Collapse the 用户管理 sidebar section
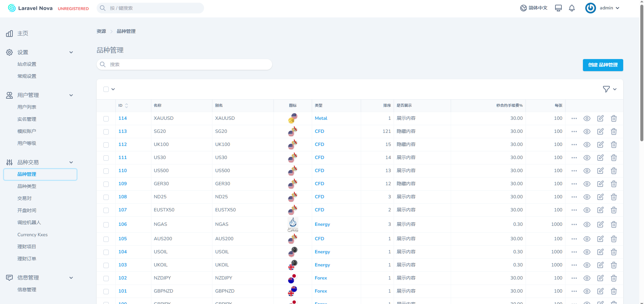Viewport: 644px width, 304px height. [71, 95]
